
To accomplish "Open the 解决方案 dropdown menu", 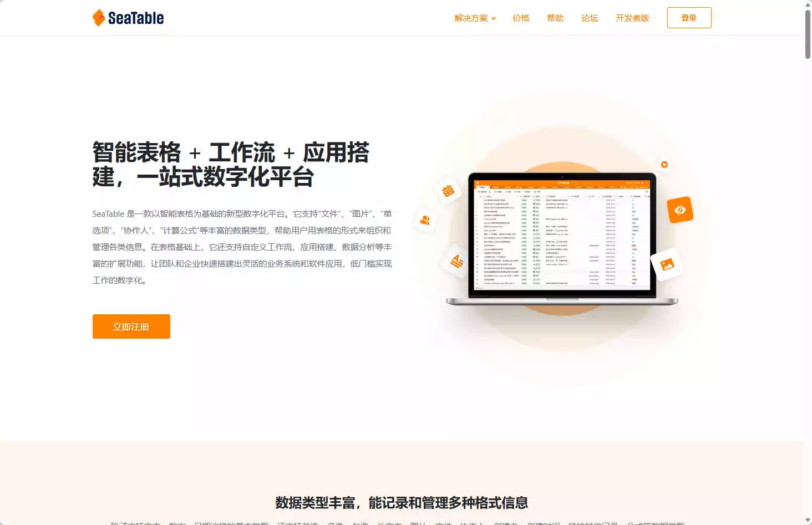I will [475, 18].
